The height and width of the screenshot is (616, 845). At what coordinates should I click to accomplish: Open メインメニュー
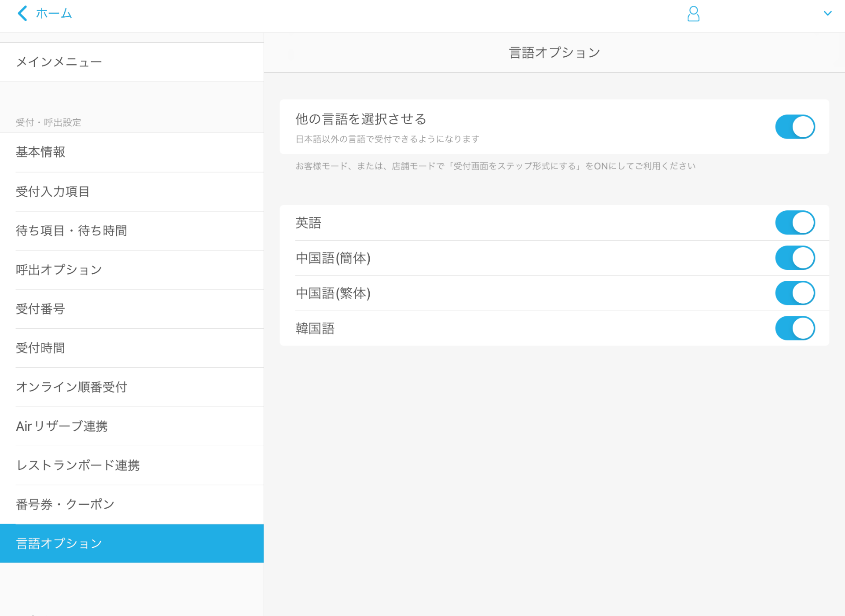(59, 62)
